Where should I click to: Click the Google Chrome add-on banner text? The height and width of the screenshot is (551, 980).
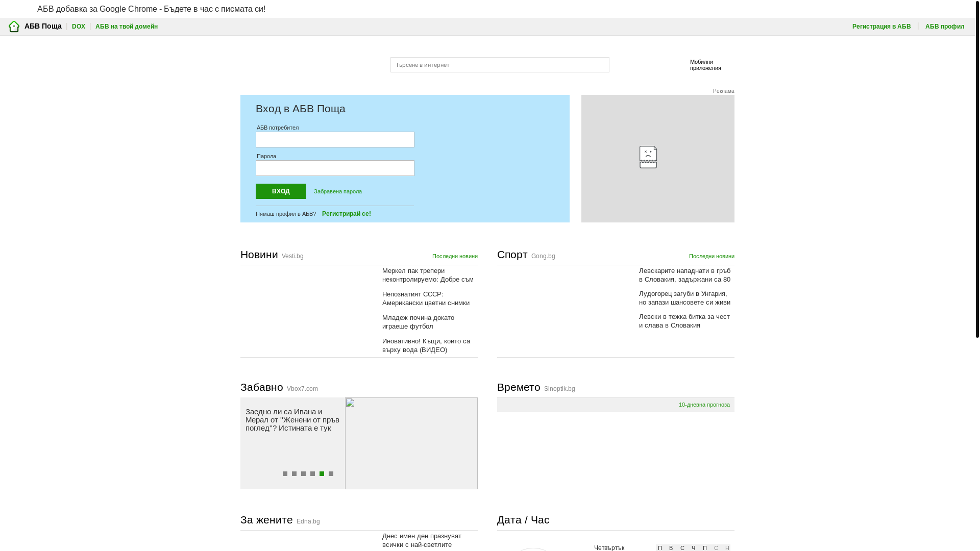tap(152, 9)
